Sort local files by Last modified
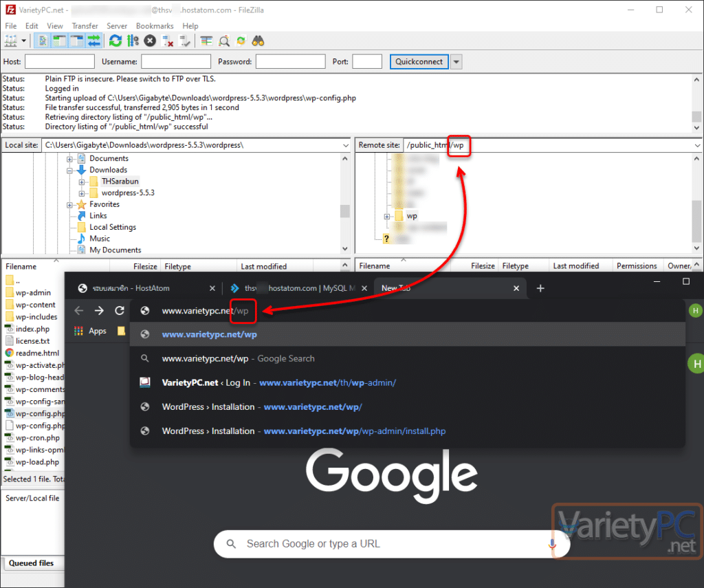 click(263, 266)
